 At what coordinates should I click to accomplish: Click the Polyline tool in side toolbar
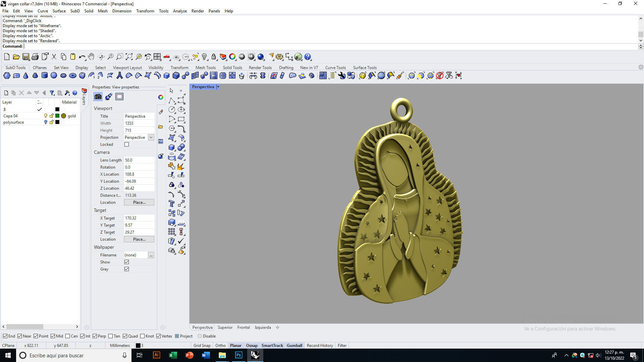172,101
